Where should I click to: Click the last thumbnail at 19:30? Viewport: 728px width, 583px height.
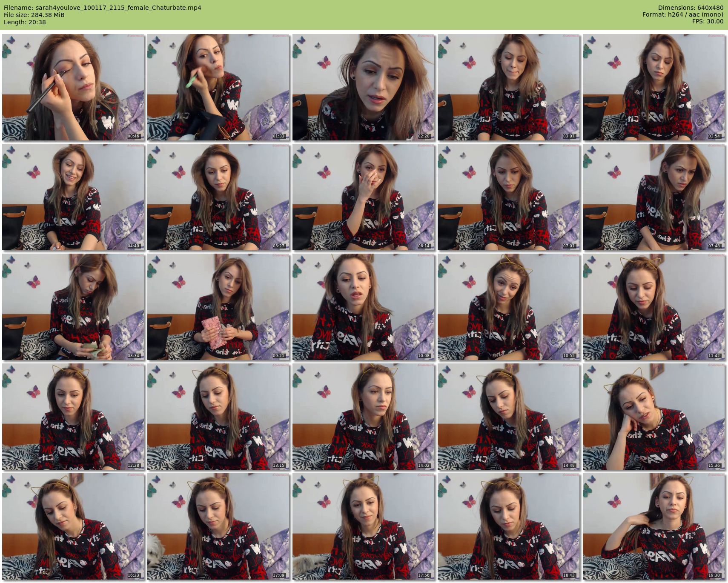[654, 526]
